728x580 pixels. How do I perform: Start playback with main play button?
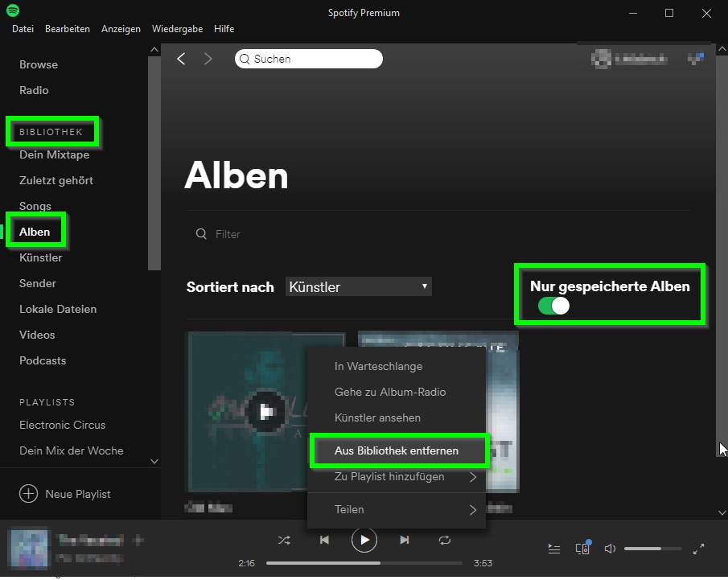(364, 540)
